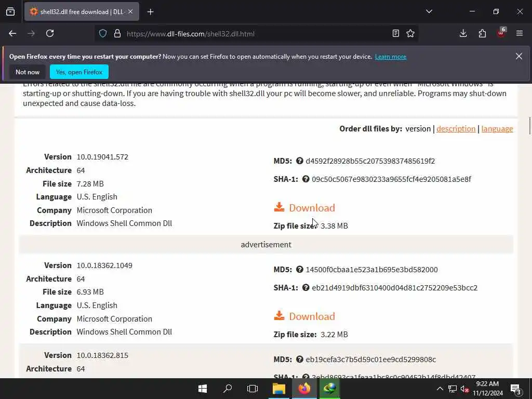Open Firefox View icon in tab strip

pos(10,11)
